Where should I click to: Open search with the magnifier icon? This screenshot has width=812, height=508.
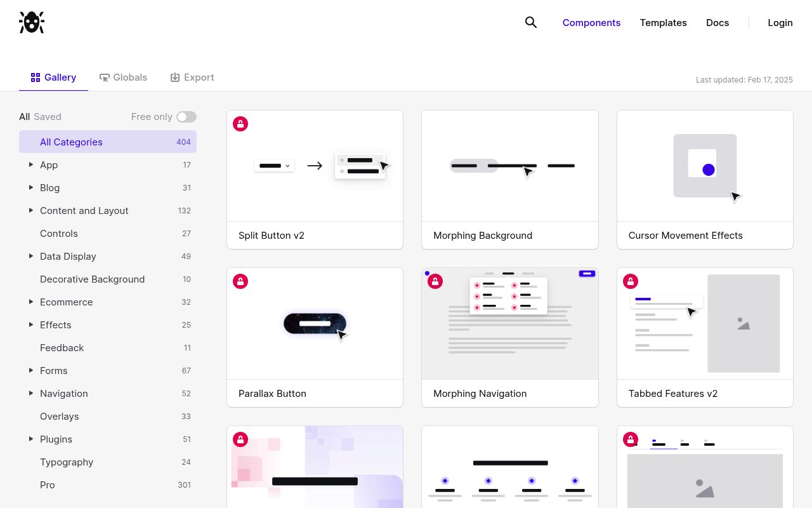[x=531, y=22]
